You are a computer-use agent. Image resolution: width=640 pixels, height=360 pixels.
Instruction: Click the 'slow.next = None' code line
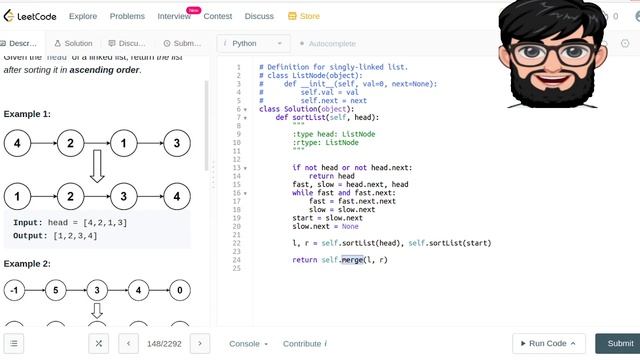tap(325, 226)
